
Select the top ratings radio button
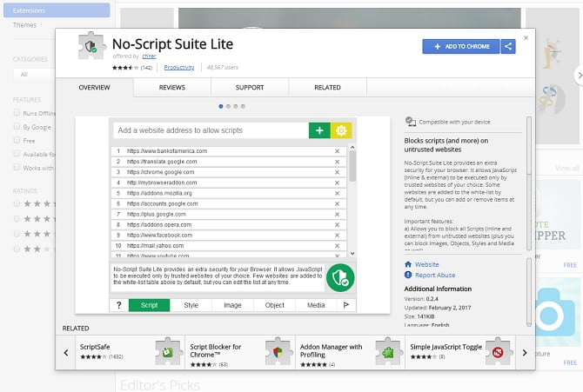point(17,203)
